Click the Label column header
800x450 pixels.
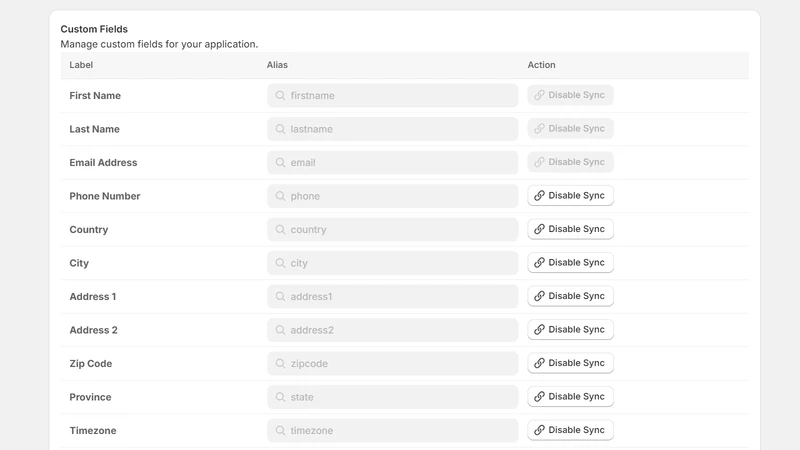(x=81, y=65)
